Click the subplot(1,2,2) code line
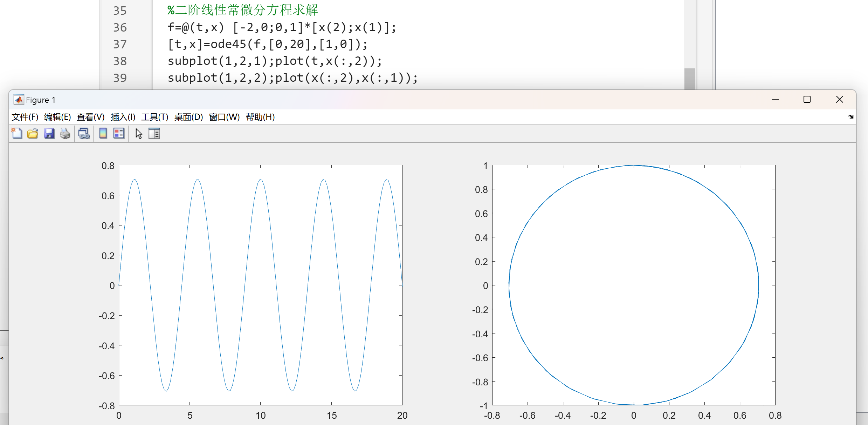 pos(292,78)
